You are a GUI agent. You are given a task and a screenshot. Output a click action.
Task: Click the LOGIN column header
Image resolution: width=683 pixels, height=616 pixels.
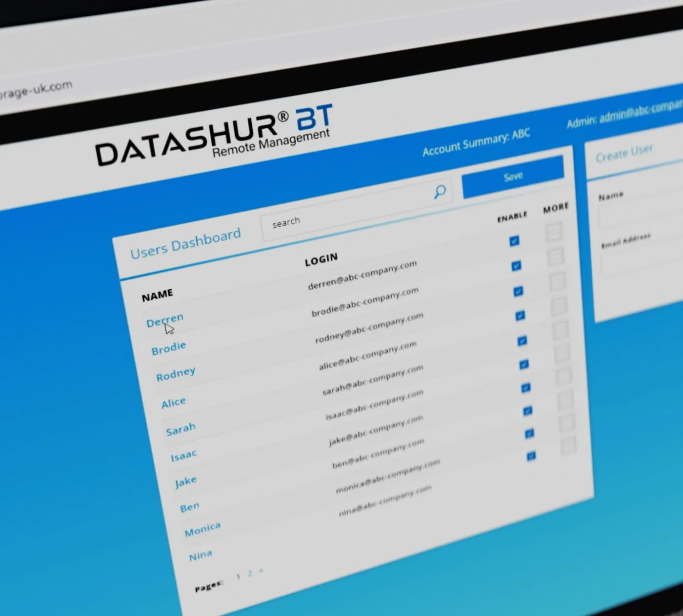(321, 259)
